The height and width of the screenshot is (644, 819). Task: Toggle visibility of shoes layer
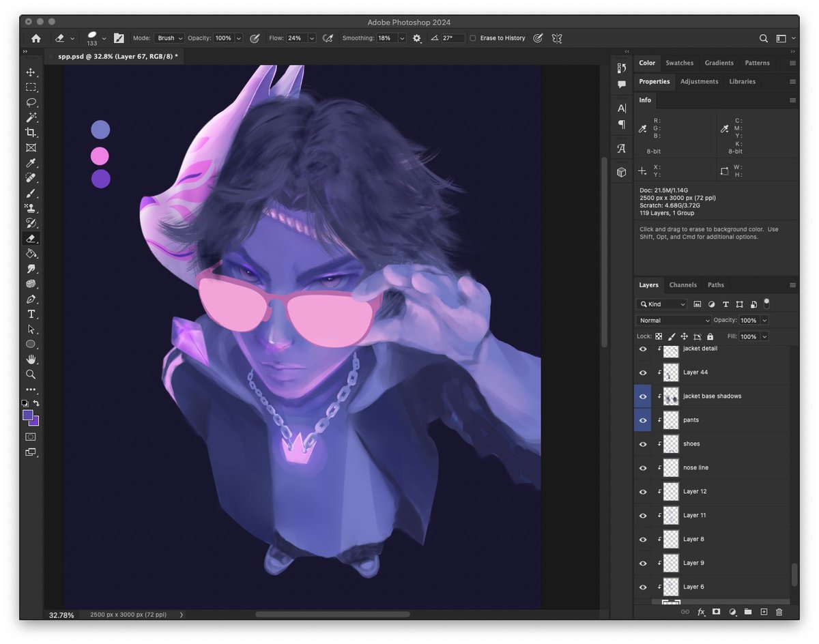pos(643,444)
